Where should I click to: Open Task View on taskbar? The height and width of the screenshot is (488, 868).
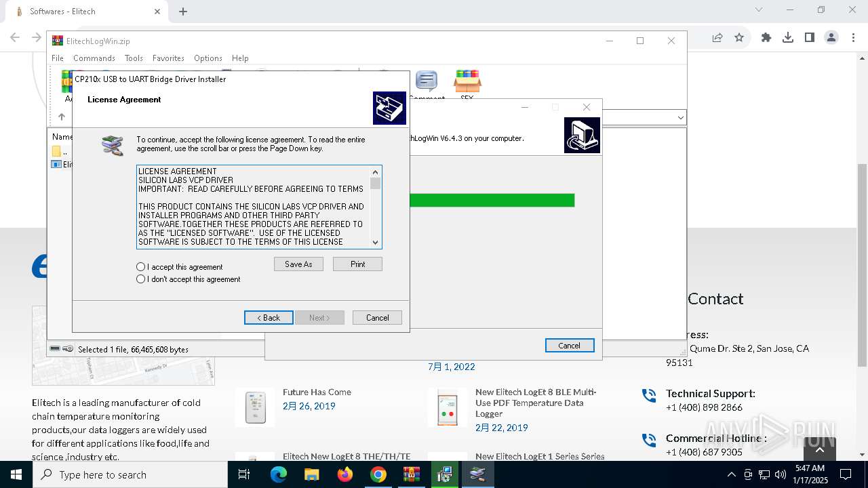(x=244, y=474)
